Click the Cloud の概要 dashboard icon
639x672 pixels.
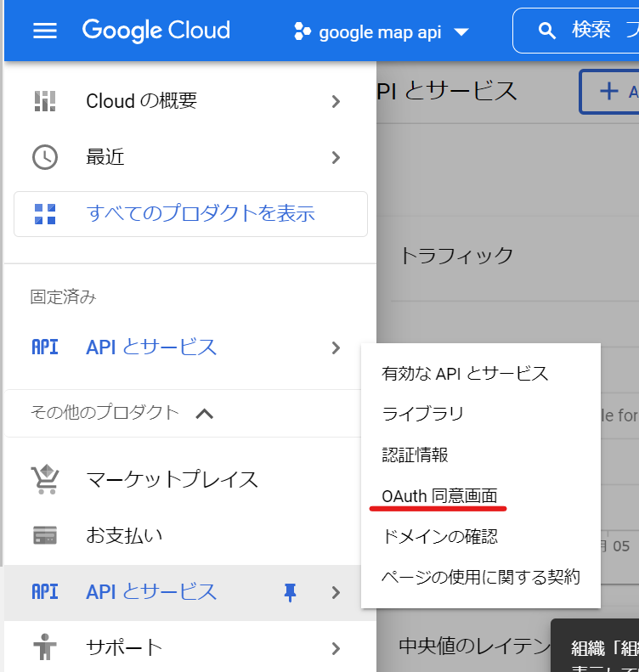(x=45, y=101)
